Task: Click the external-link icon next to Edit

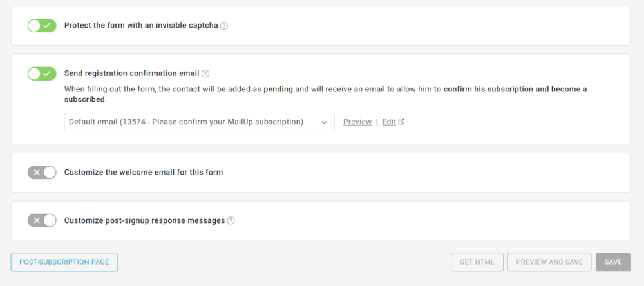Action: click(402, 122)
